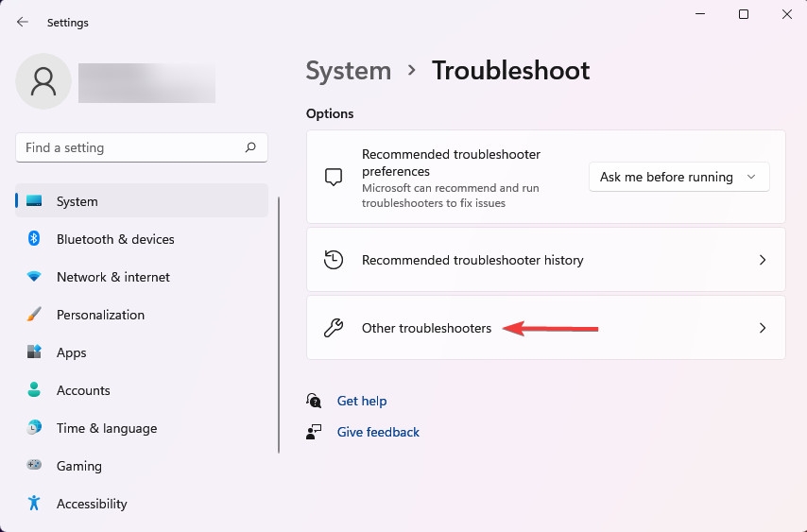Click the blurred account name
This screenshot has height=532, width=807.
coord(146,83)
